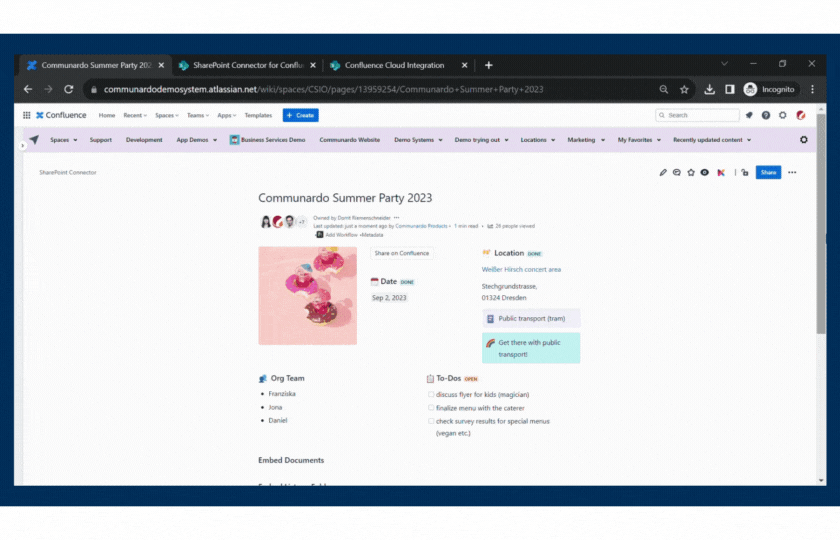Open Templates in top navigation
The width and height of the screenshot is (840, 540).
[258, 115]
